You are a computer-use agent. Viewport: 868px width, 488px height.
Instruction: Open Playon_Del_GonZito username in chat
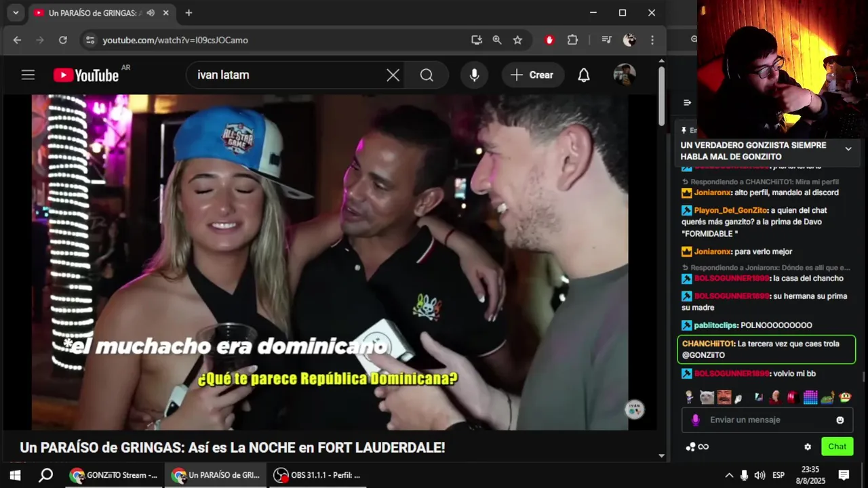click(730, 210)
